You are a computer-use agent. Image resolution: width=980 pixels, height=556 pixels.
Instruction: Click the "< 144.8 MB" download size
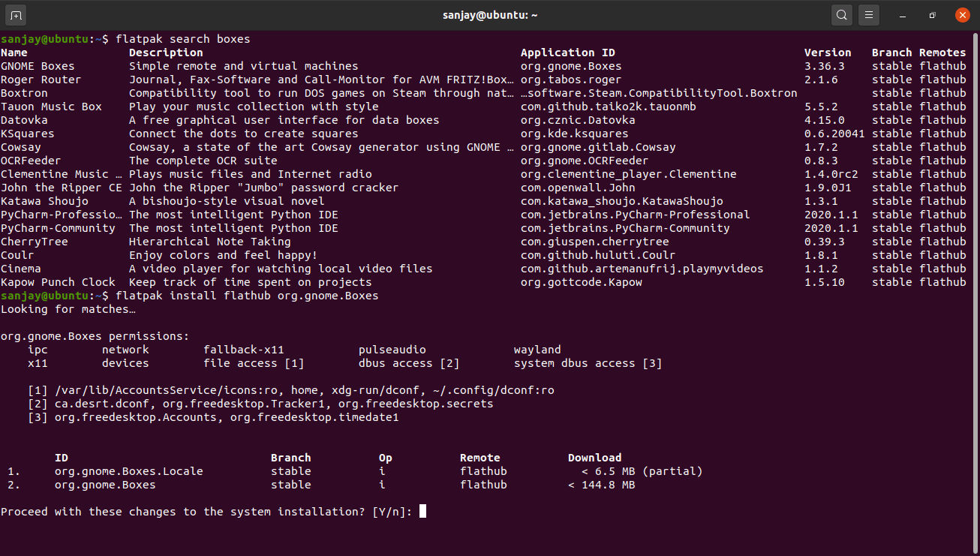tap(601, 485)
